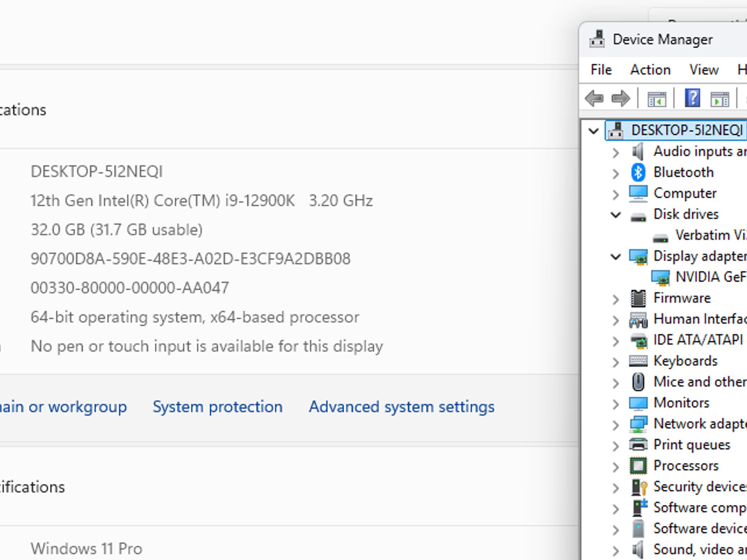Expand the Keyboards category
747x560 pixels.
click(616, 362)
